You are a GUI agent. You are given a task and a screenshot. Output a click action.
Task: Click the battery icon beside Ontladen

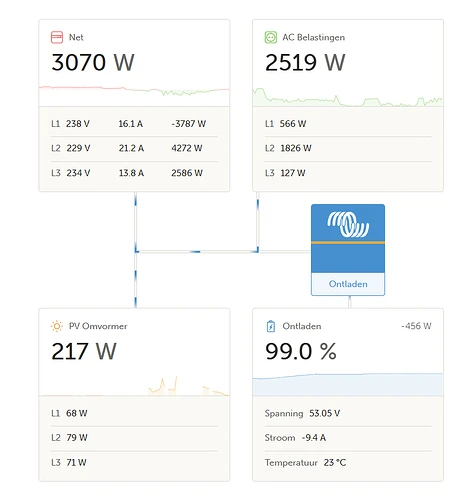click(271, 326)
